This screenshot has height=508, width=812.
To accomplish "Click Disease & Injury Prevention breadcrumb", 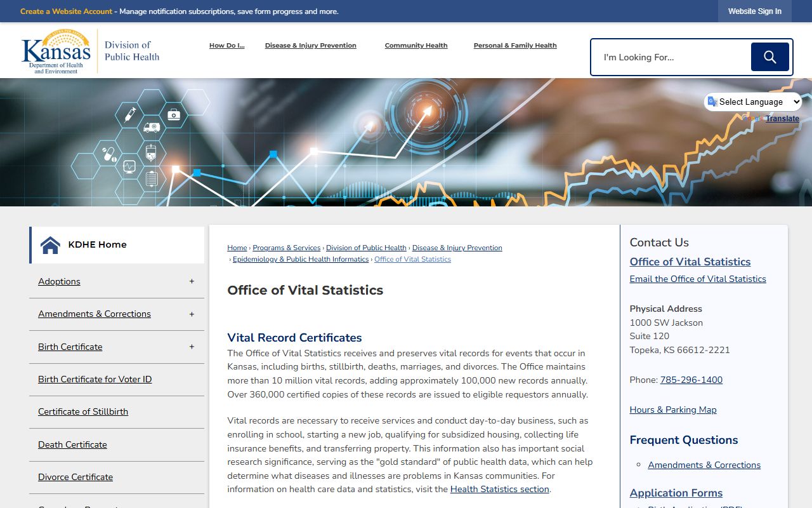I will coord(457,248).
